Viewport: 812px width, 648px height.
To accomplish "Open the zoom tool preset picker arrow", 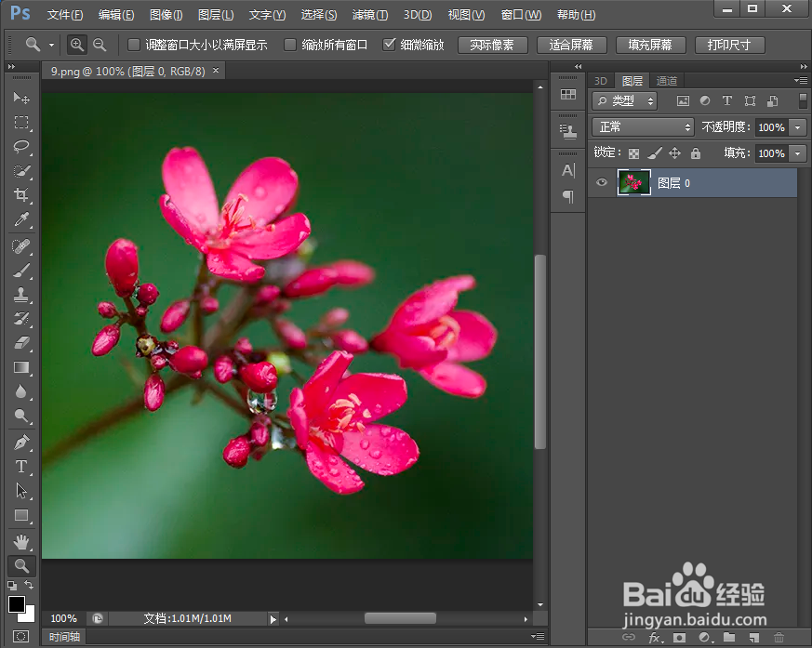I will (x=51, y=45).
